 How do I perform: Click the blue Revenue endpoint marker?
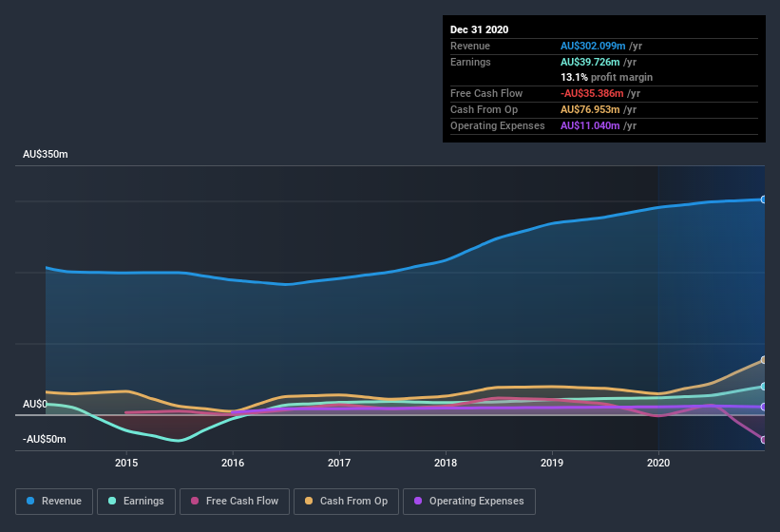click(764, 199)
